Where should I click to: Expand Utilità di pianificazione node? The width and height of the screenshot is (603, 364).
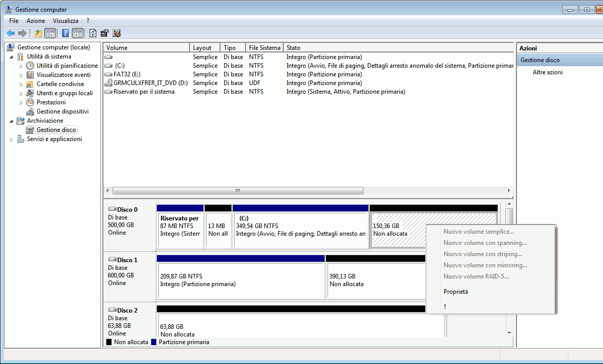coord(21,66)
